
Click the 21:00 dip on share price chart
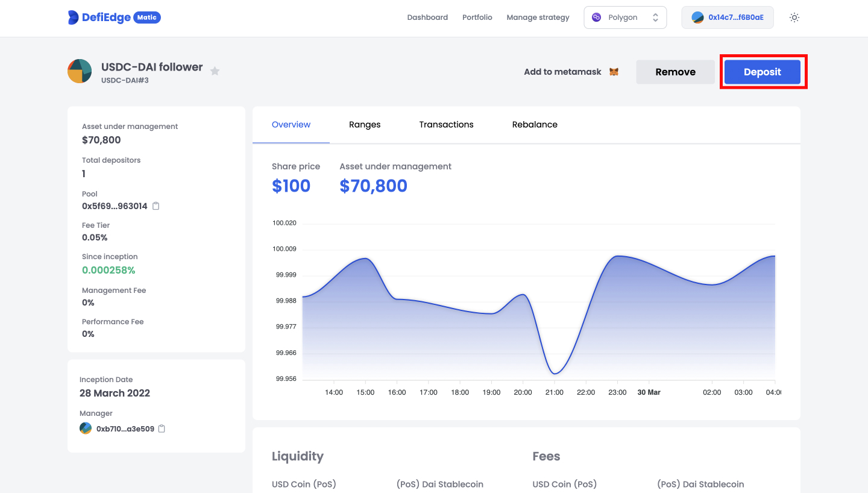(x=555, y=373)
